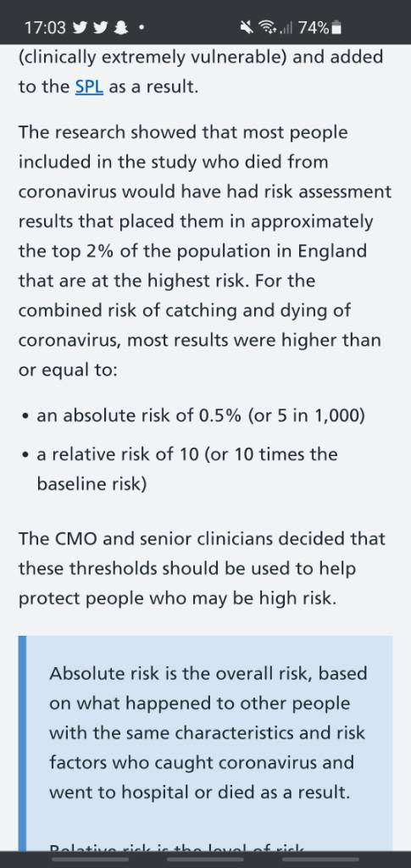Tap the Wi-Fi status icon
Screen dimensions: 411x868
[267, 27]
